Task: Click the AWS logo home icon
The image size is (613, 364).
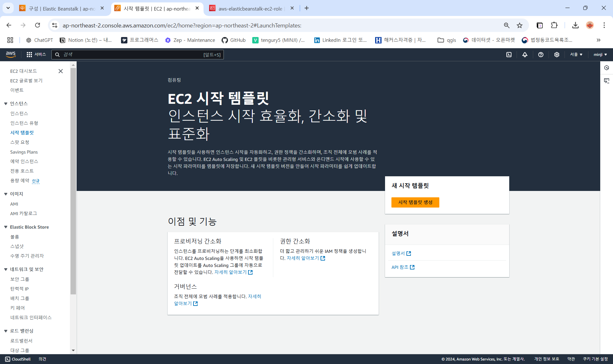Action: click(x=11, y=55)
